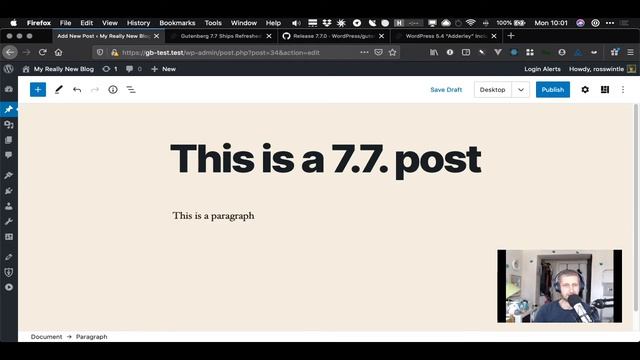Image resolution: width=640 pixels, height=360 pixels.
Task: Switch to Gutenberg 7.7 Ships Refreshed tab
Action: coord(220,36)
